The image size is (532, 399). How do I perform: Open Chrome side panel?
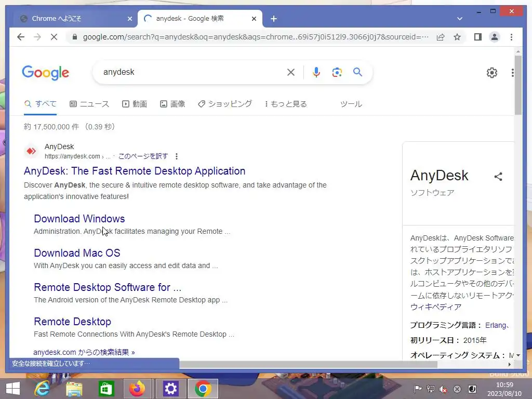(478, 37)
